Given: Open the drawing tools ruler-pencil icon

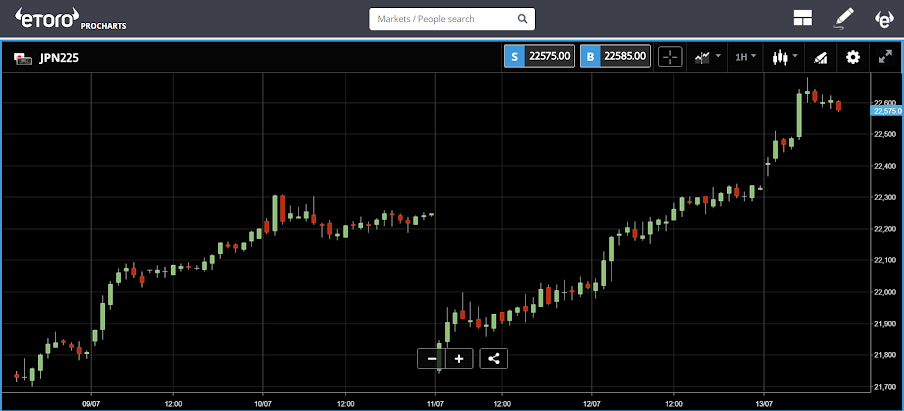Looking at the screenshot, I should tap(820, 57).
